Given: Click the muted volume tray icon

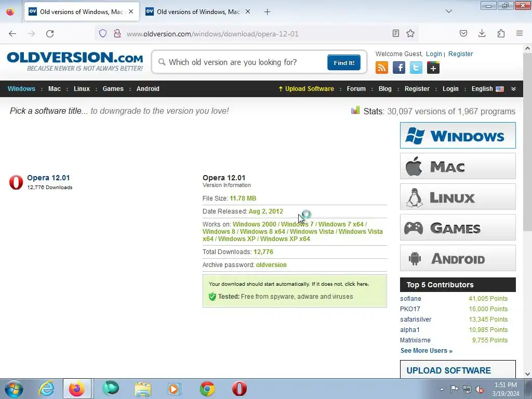Looking at the screenshot, I should pos(480,389).
